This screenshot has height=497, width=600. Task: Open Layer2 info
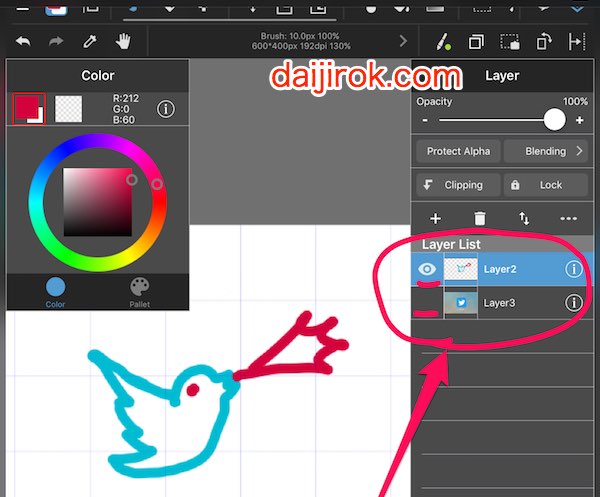(574, 269)
